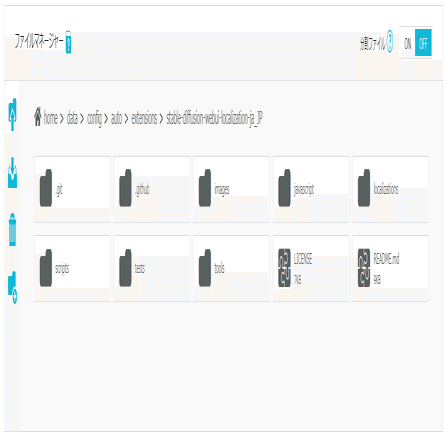This screenshot has width=446, height=446.
Task: Click the upload icon in left sidebar
Action: tap(12, 114)
